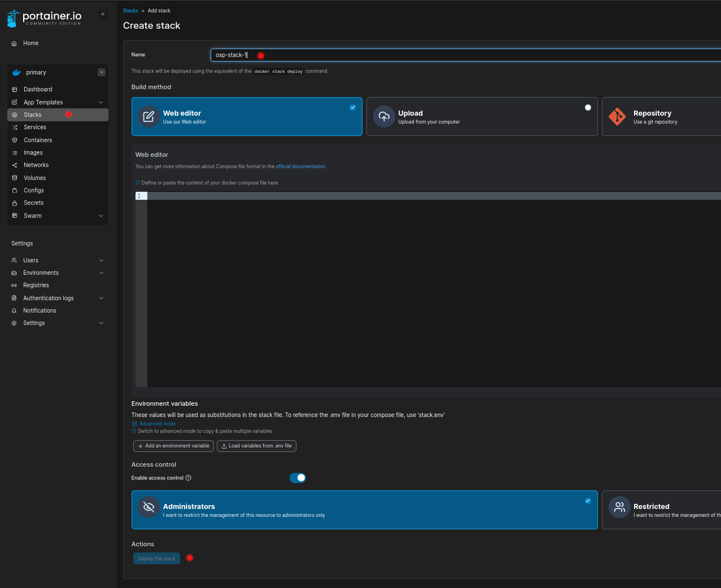Choose Restricted access option

pyautogui.click(x=661, y=510)
